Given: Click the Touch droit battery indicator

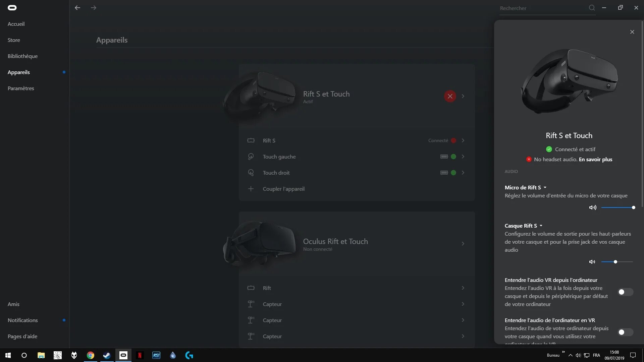Looking at the screenshot, I should click(x=444, y=173).
